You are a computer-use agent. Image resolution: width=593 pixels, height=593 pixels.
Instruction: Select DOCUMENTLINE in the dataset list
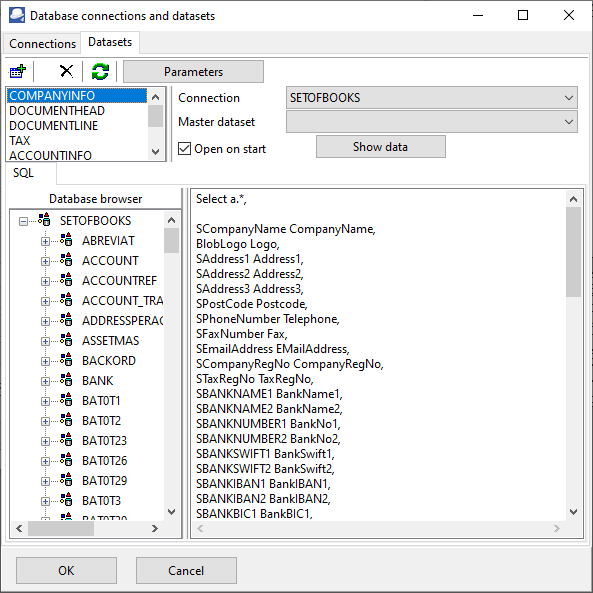(77, 126)
